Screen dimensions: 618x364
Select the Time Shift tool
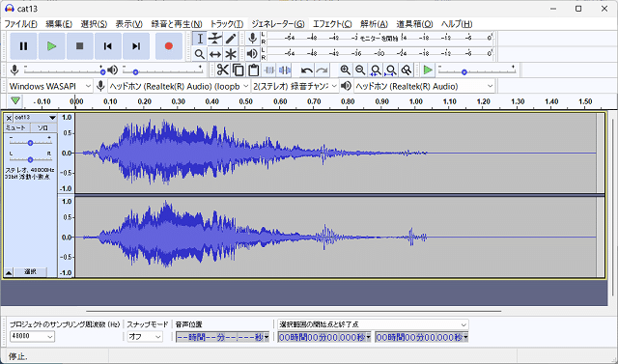coord(215,54)
